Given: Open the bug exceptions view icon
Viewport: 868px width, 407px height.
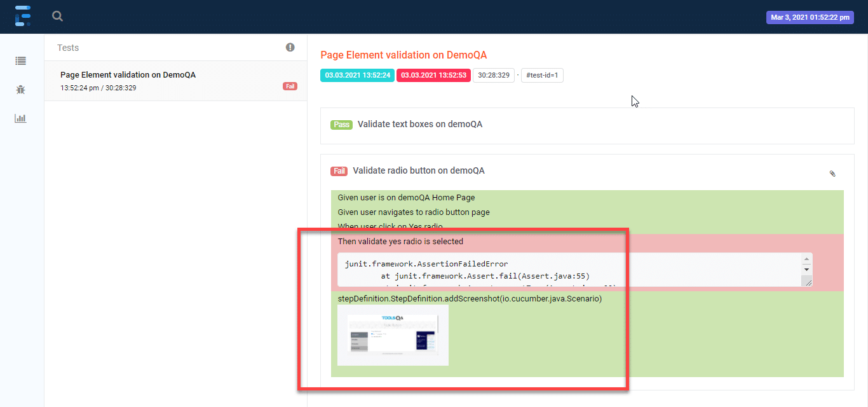Looking at the screenshot, I should 21,90.
